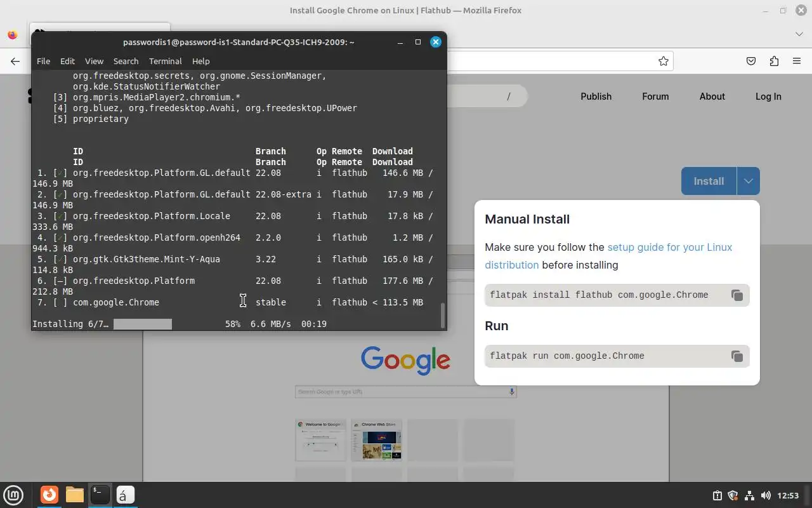
Task: Click org.freedesktop.Platform.openh264 in terminal
Action: coord(157,237)
